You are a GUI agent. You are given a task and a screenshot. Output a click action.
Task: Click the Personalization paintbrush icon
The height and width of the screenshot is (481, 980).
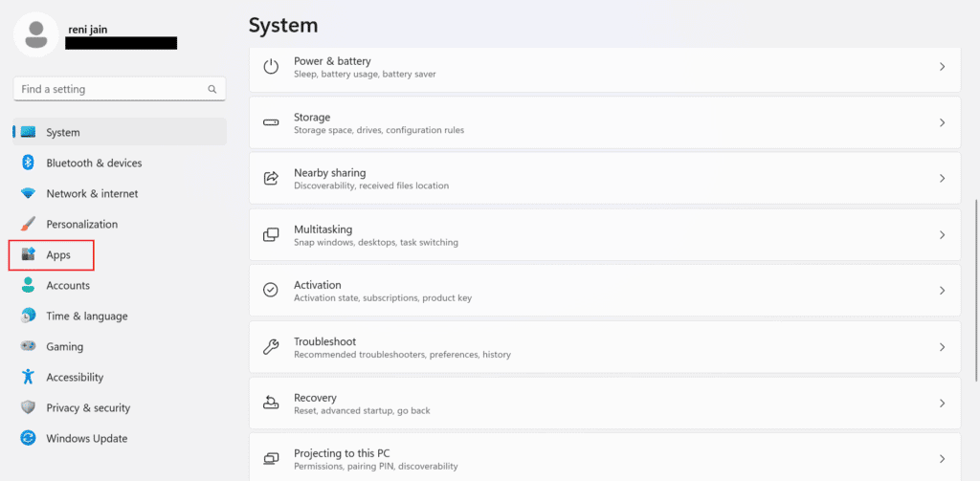(28, 224)
